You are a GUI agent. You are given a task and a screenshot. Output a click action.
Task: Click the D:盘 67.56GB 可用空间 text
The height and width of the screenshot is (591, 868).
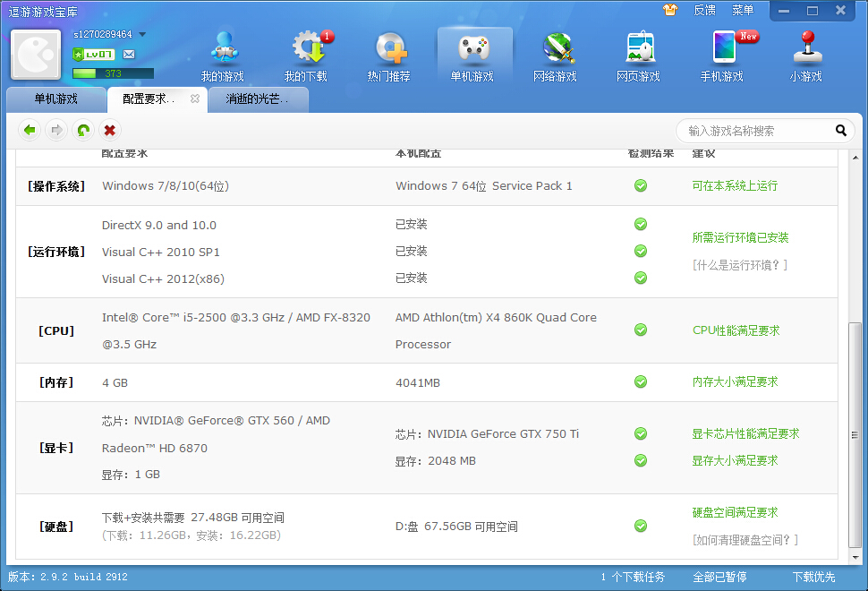tap(456, 527)
